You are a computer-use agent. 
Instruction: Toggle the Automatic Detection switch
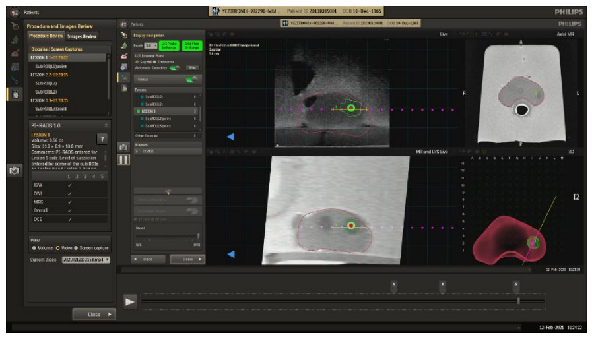[174, 68]
